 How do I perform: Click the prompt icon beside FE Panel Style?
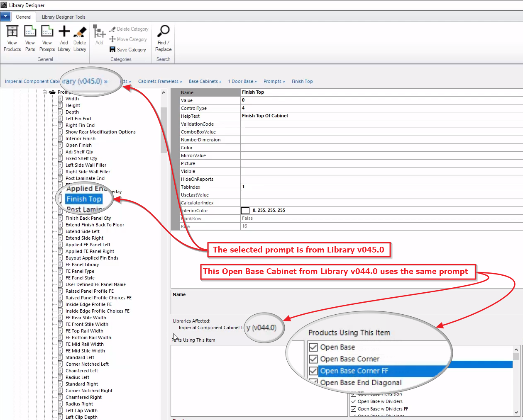[x=60, y=278]
